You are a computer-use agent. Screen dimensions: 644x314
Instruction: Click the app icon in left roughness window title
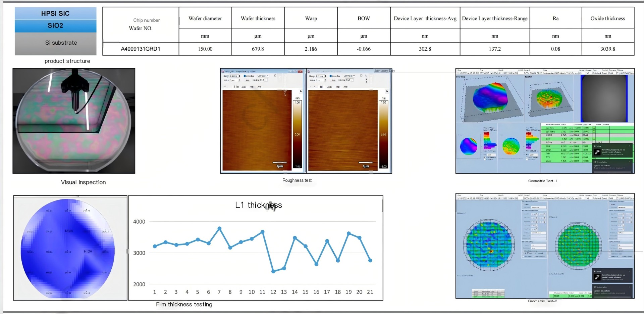(x=223, y=72)
